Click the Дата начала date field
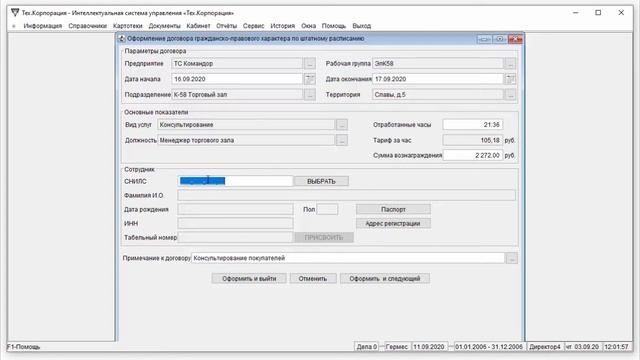 pyautogui.click(x=237, y=79)
